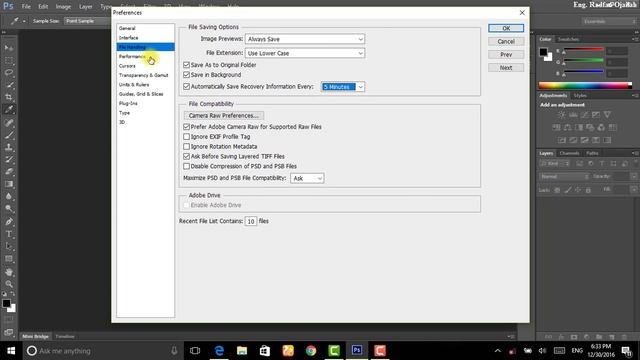Select the Rectangular Marquee tool
Image resolution: width=640 pixels, height=360 pixels.
pyautogui.click(x=9, y=60)
